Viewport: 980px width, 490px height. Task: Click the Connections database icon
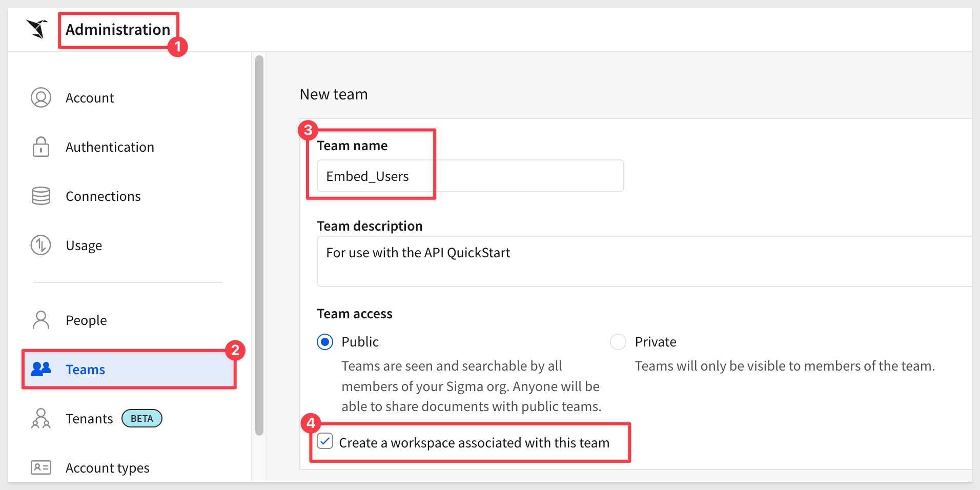[x=41, y=196]
